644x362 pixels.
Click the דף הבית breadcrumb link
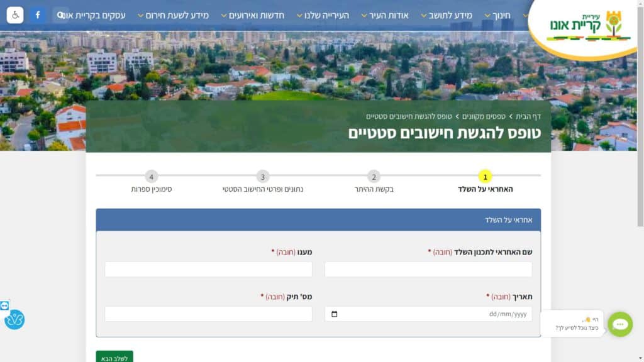(528, 116)
